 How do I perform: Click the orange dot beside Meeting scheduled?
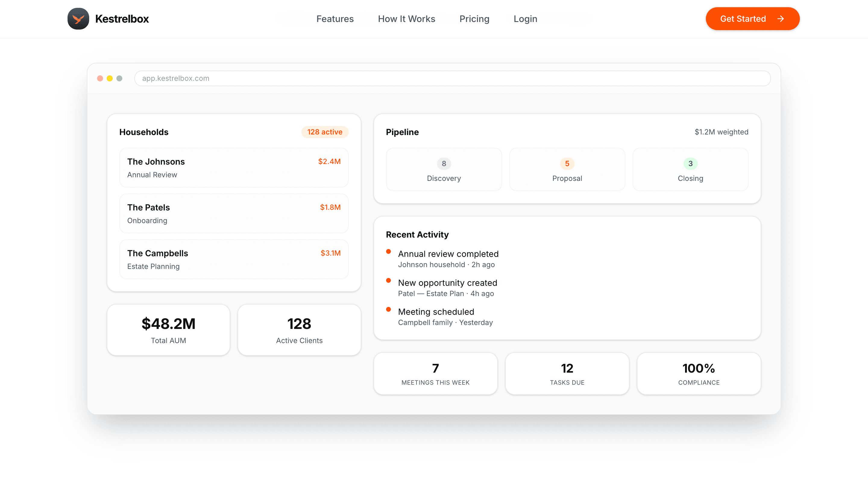[x=389, y=309]
